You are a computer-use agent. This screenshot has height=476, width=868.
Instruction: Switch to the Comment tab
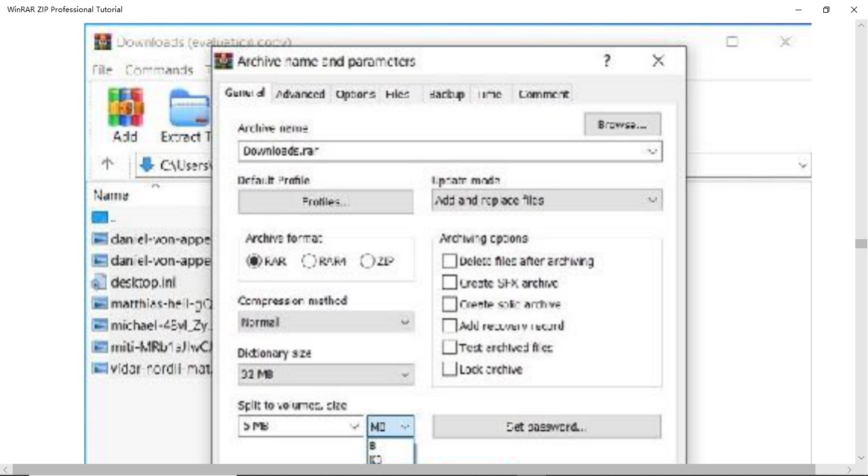click(x=544, y=94)
